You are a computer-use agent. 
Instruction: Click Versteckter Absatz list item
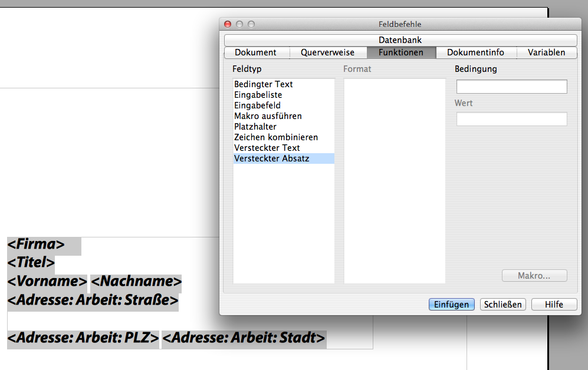point(284,158)
